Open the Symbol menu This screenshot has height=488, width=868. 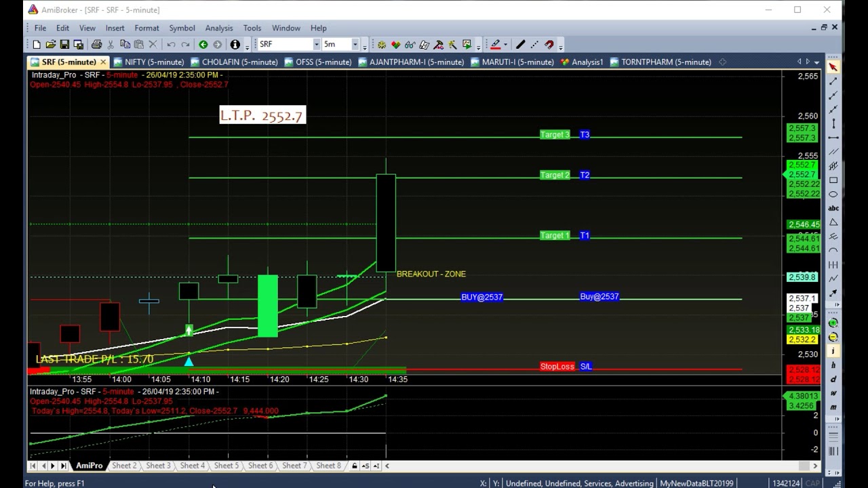click(182, 28)
